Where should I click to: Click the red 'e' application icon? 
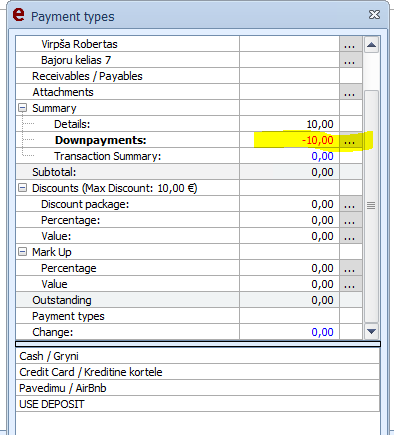[19, 15]
